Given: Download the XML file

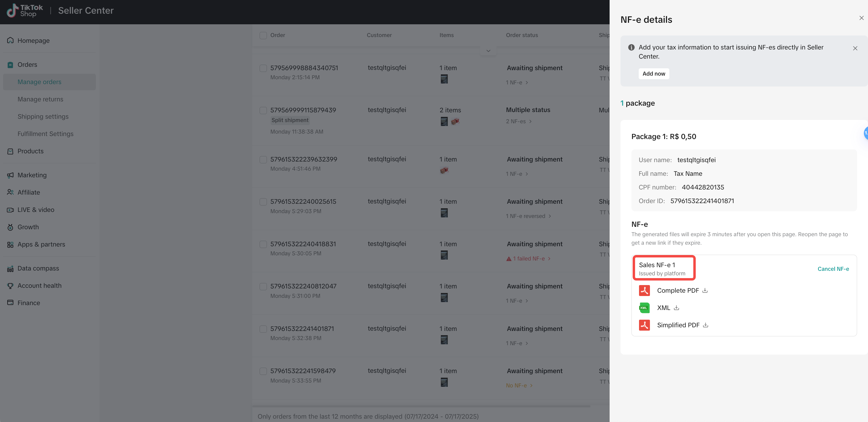Looking at the screenshot, I should [x=676, y=308].
